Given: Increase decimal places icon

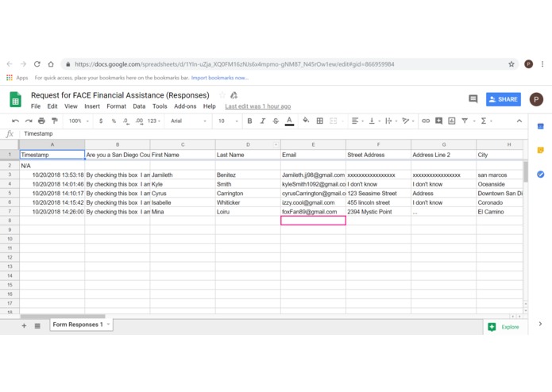Looking at the screenshot, I should coord(140,121).
